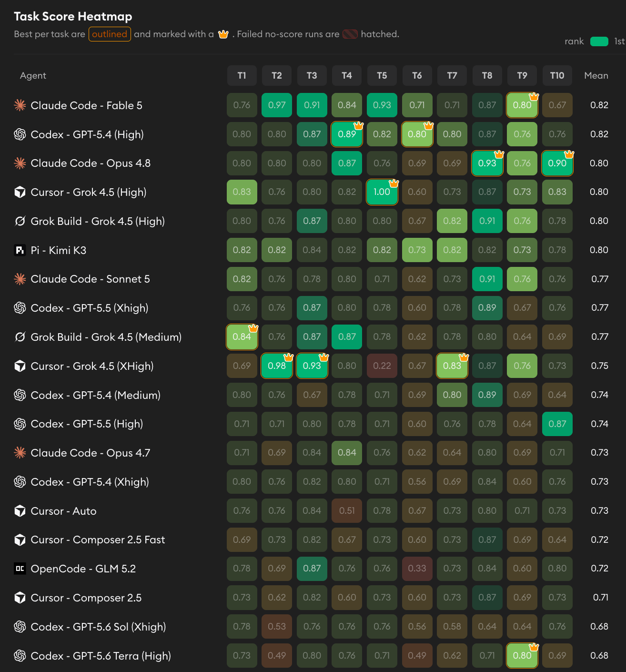Click the Codex - GPT-5.4 (Xhigh) icon
Image resolution: width=626 pixels, height=672 pixels.
[x=20, y=482]
